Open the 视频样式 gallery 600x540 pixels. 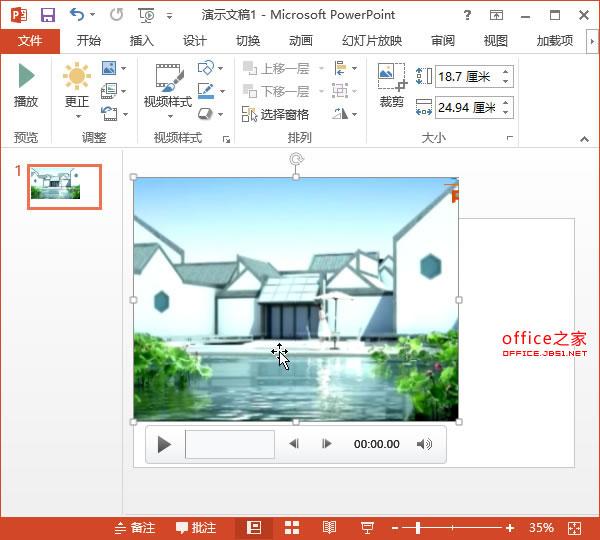point(168,90)
